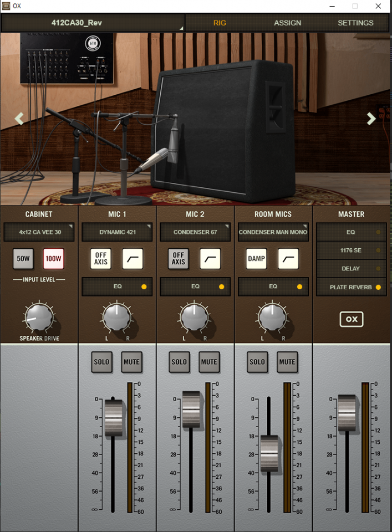Click the 610 preamp rack on wall

tap(67, 58)
